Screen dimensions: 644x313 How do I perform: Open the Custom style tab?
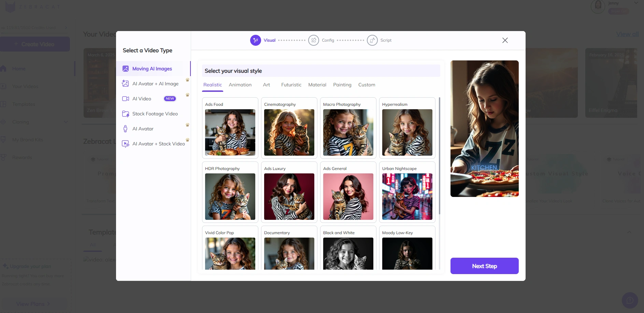(x=367, y=85)
